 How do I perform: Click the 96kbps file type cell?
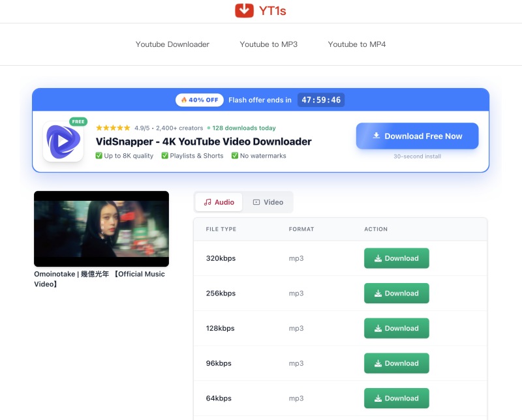pyautogui.click(x=219, y=363)
